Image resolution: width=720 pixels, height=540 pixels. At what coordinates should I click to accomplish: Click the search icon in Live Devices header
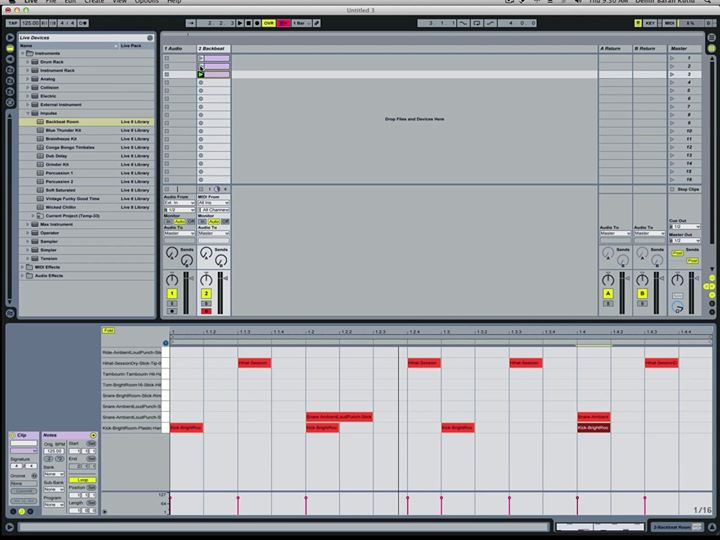(150, 38)
